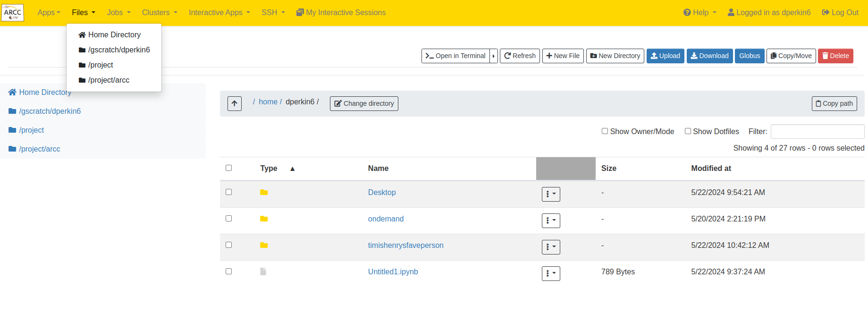
Task: Open the ondemand folder link
Action: tap(386, 219)
